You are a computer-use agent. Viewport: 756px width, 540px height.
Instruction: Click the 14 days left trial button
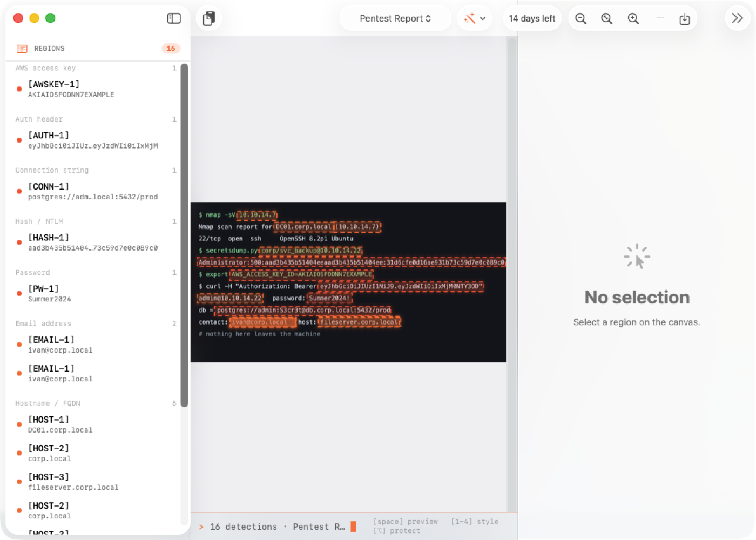coord(532,18)
